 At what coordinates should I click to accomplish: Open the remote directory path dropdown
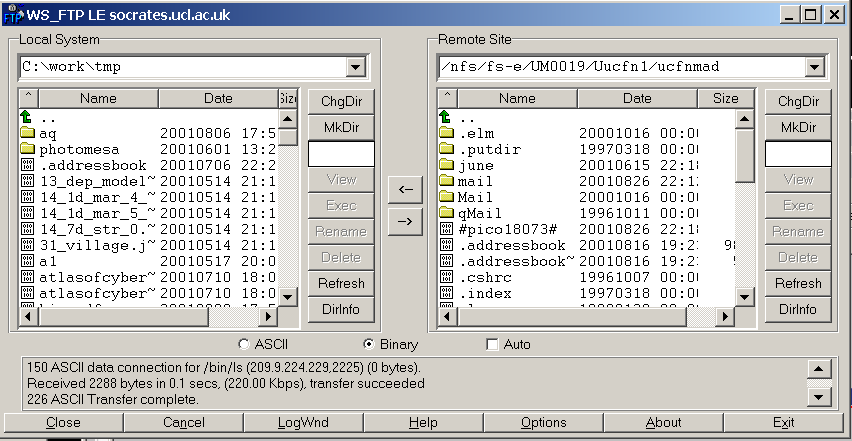[x=813, y=67]
